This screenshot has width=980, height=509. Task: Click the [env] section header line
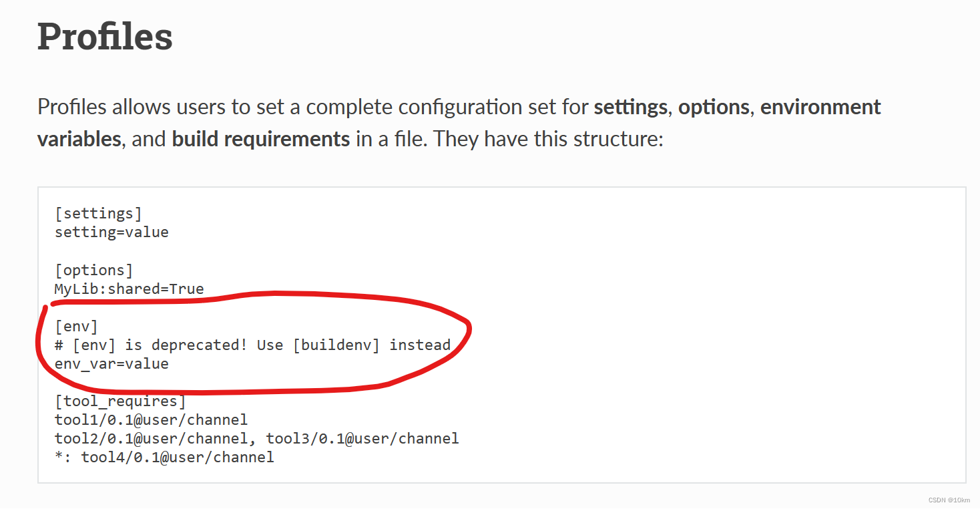coord(76,327)
